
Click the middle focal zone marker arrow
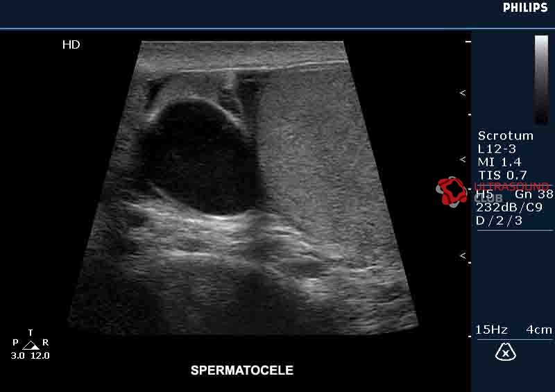pos(462,160)
